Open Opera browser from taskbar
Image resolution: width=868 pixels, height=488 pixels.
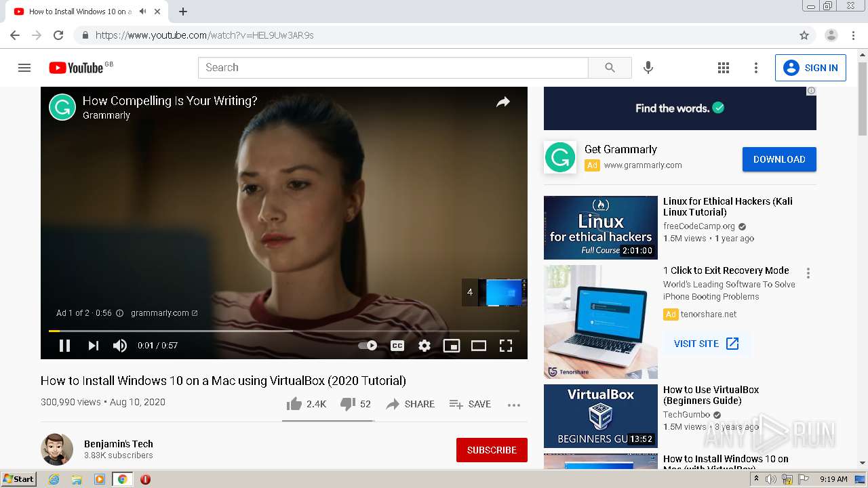point(145,479)
